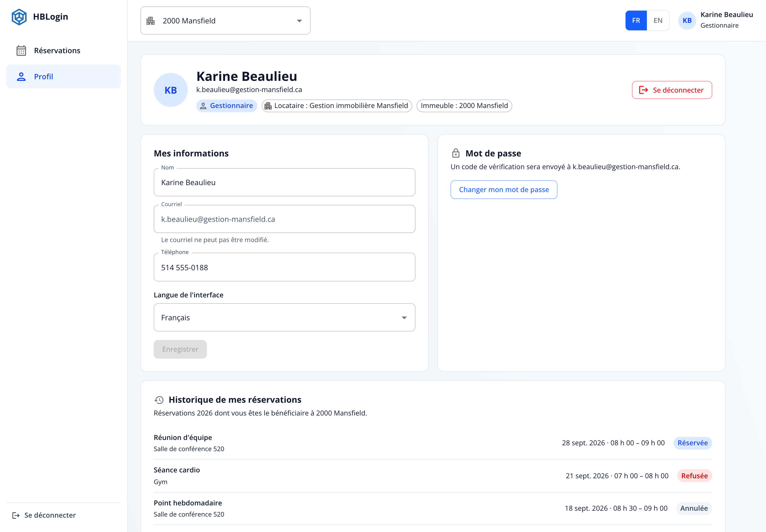Viewport: 766px width, 532px height.
Task: Click the Point hebdomadaire reservation title
Action: [x=188, y=503]
